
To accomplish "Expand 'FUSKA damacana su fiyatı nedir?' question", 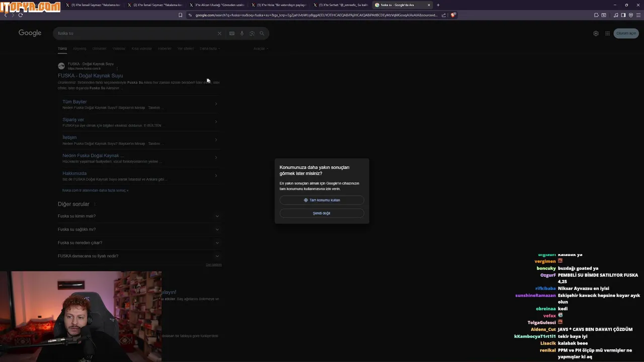I will tap(139, 256).
